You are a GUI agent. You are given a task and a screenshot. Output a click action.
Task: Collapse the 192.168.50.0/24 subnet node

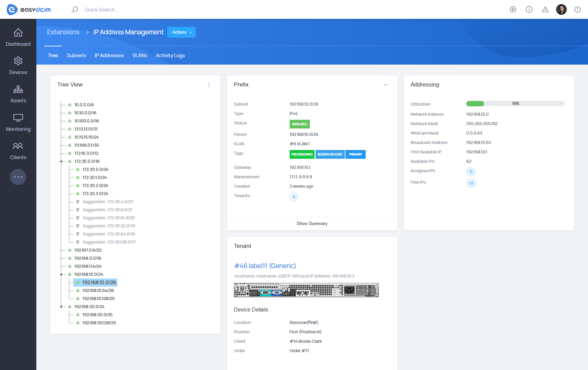[61, 307]
